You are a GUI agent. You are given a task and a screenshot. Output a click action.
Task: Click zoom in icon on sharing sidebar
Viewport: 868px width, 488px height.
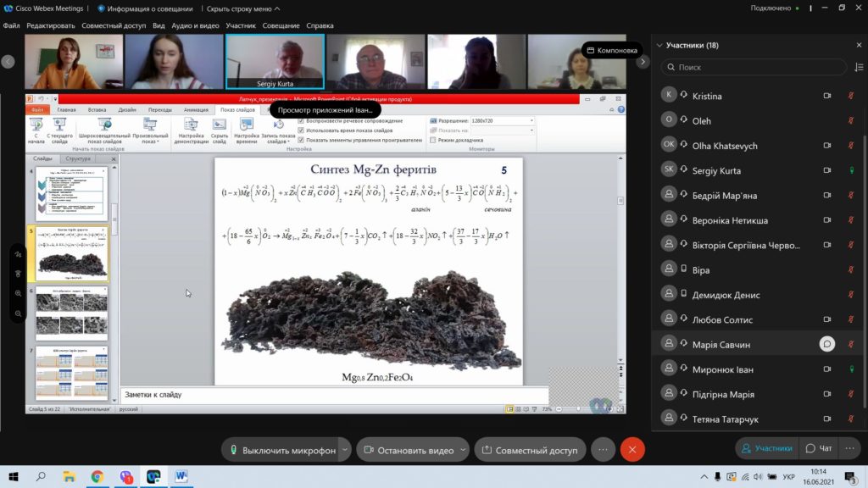tap(18, 293)
